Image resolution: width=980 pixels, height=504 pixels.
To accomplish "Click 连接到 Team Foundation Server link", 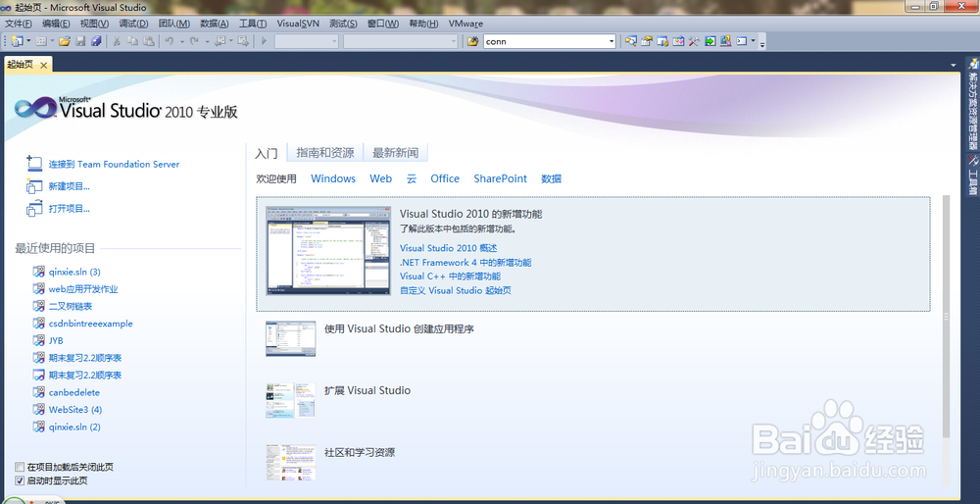I will (114, 164).
